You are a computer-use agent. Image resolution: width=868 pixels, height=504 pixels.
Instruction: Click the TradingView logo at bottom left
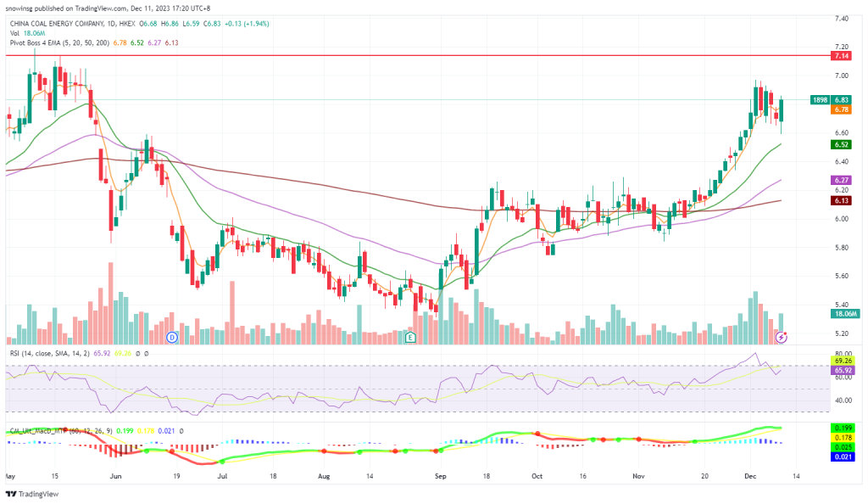32,494
